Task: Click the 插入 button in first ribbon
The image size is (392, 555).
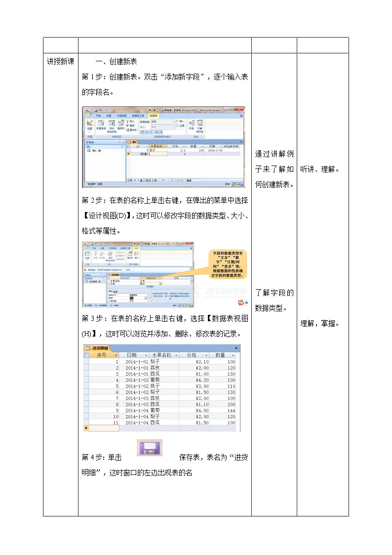Action: pos(130,121)
